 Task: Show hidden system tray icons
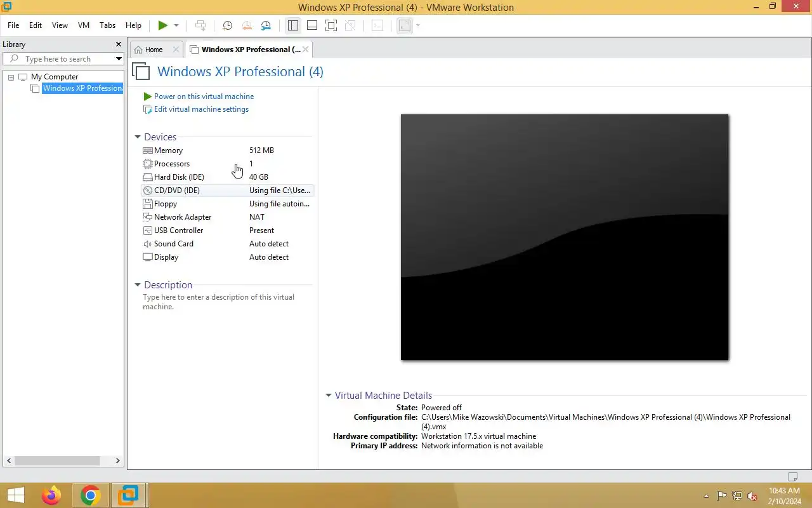point(707,496)
